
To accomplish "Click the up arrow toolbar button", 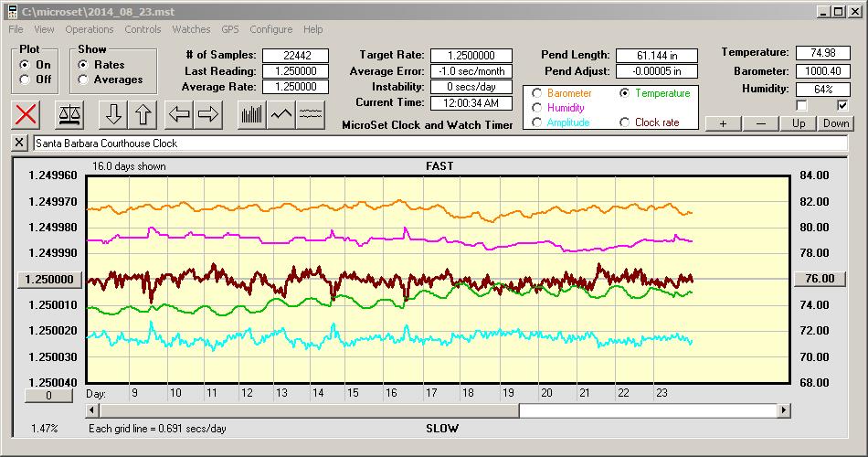I will click(x=143, y=114).
